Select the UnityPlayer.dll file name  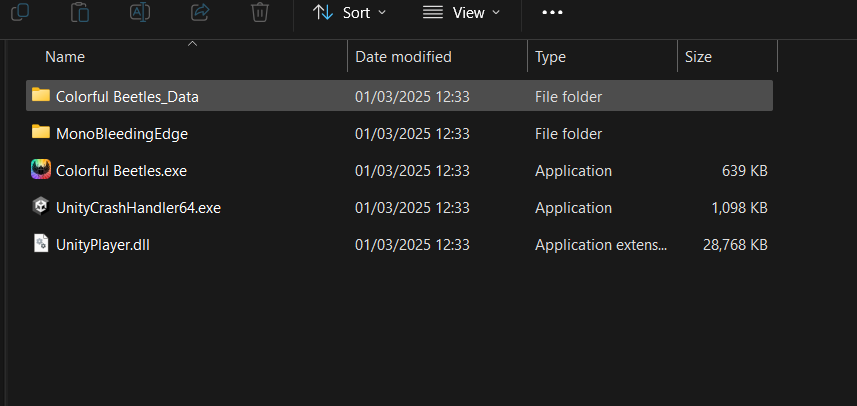point(103,244)
